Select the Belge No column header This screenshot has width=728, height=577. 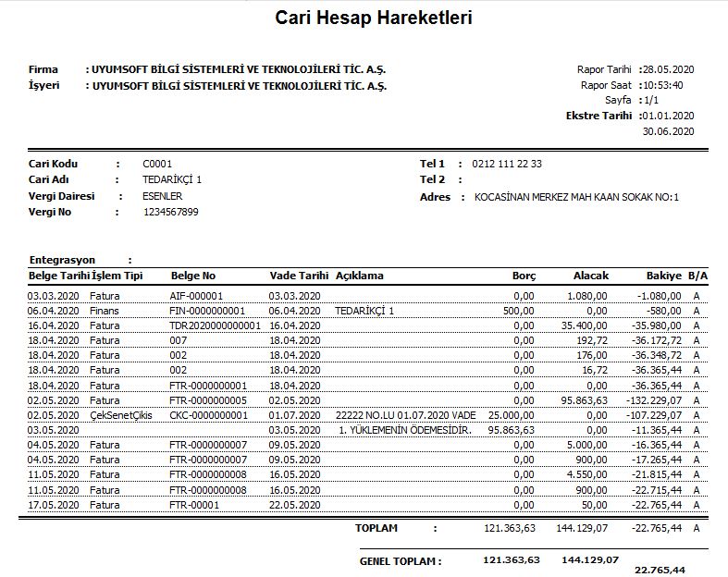pos(193,276)
